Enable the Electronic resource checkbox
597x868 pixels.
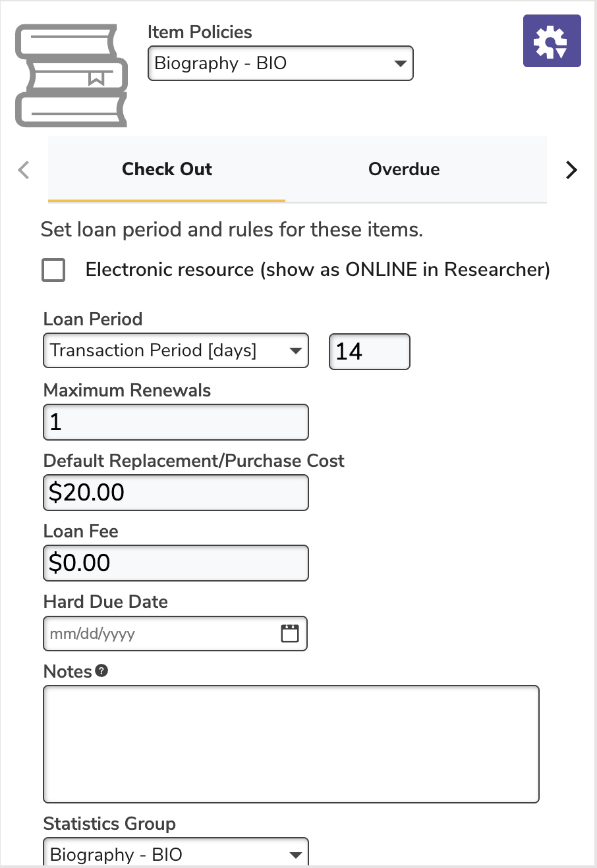[53, 270]
